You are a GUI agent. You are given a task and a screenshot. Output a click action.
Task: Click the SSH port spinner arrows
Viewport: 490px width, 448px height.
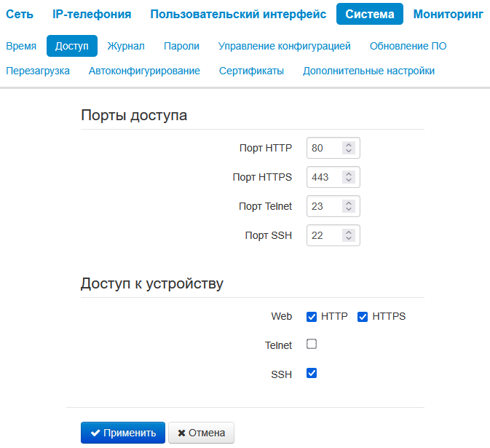(x=349, y=235)
